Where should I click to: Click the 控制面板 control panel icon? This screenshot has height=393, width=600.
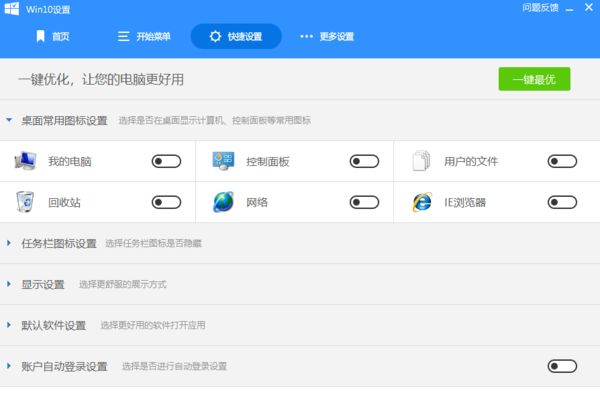pos(223,161)
